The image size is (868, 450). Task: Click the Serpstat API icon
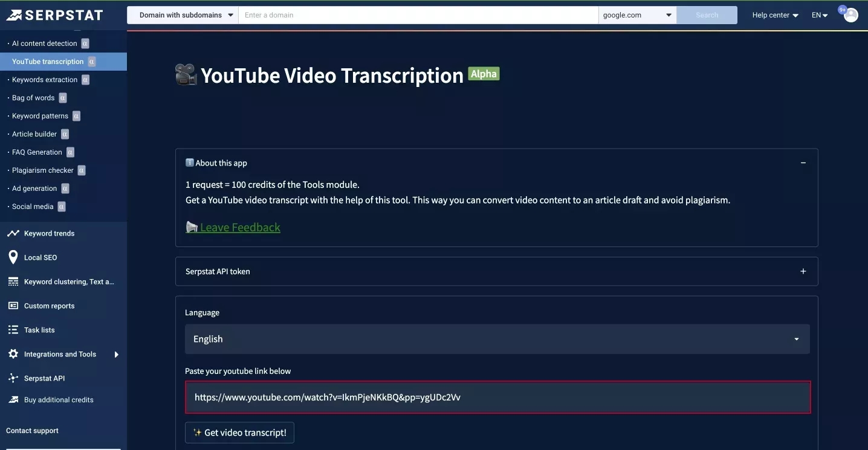point(13,378)
